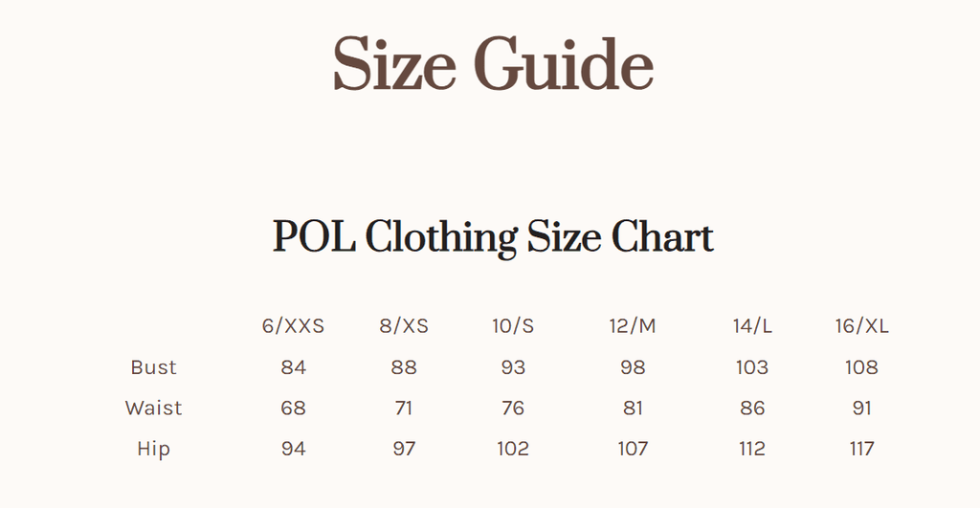Click the 16/XL size column header
This screenshot has height=508, width=980.
tap(862, 326)
